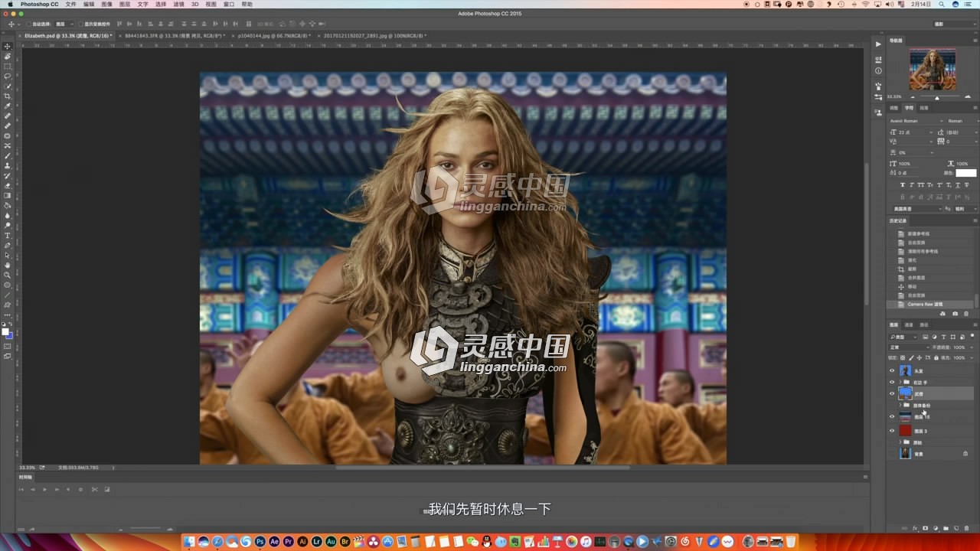Click the delete layer trash icon
Screen dimensions: 980x551
(966, 528)
